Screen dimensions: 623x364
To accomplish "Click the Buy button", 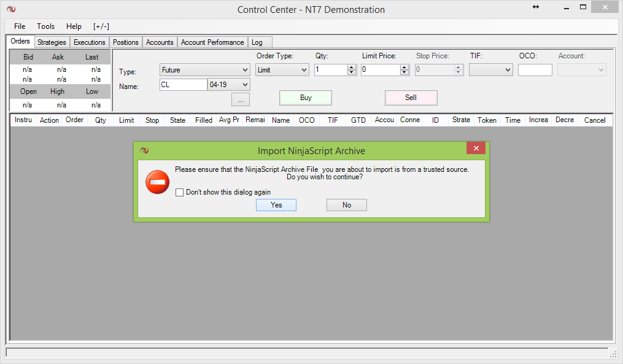I will click(x=306, y=98).
